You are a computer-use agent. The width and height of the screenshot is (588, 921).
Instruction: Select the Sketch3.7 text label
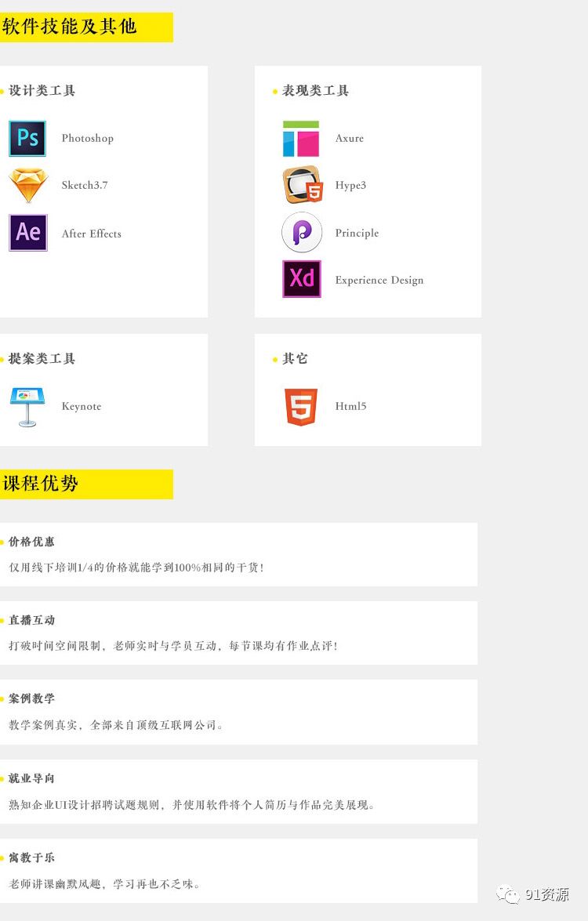pyautogui.click(x=85, y=185)
